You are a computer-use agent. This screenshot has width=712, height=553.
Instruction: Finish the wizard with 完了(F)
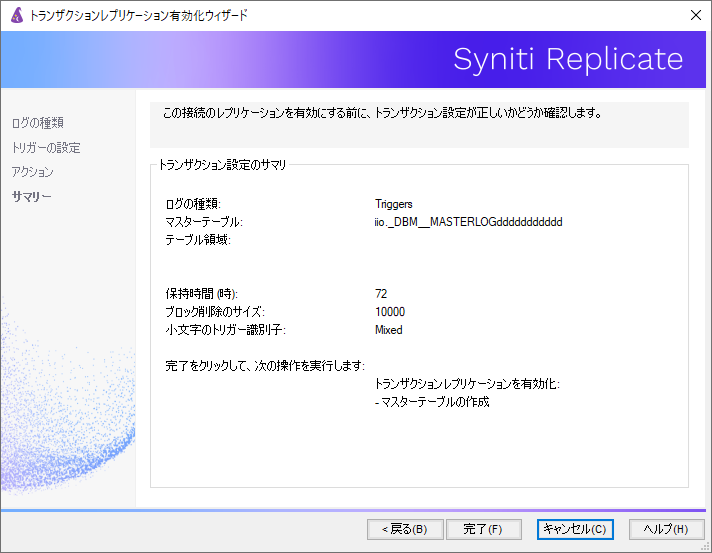pyautogui.click(x=484, y=529)
